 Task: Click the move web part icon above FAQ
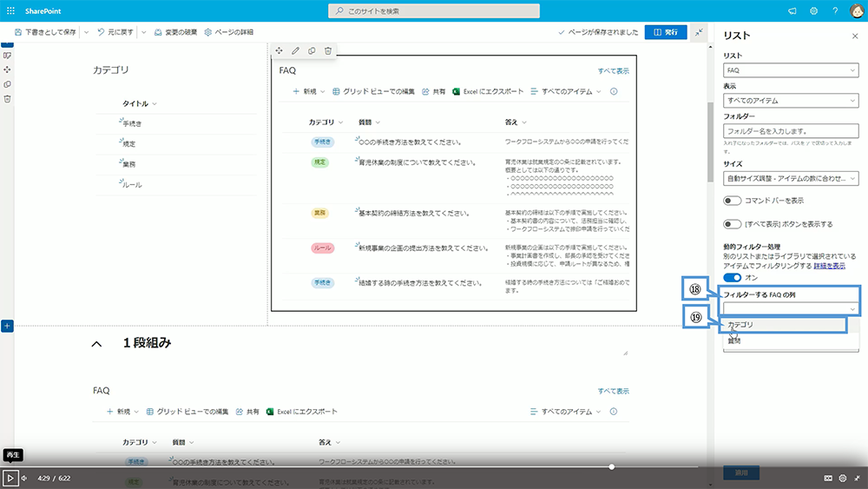pyautogui.click(x=279, y=51)
